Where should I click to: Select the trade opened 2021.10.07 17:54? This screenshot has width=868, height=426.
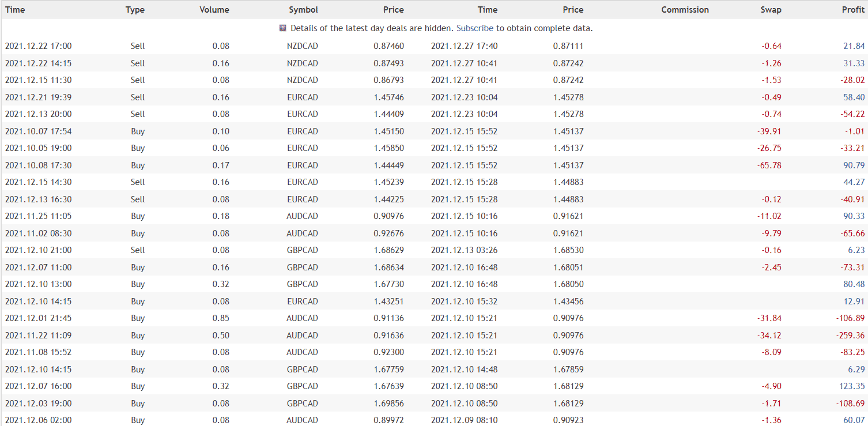[x=38, y=131]
